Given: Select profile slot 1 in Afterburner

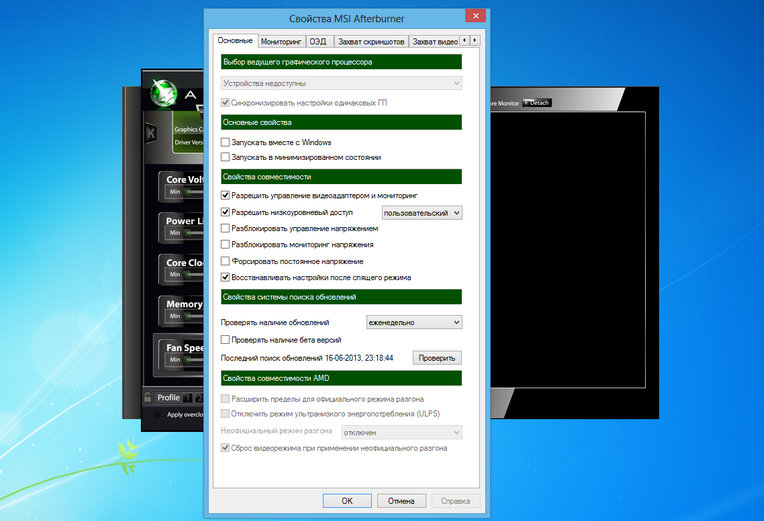Looking at the screenshot, I should pyautogui.click(x=188, y=398).
